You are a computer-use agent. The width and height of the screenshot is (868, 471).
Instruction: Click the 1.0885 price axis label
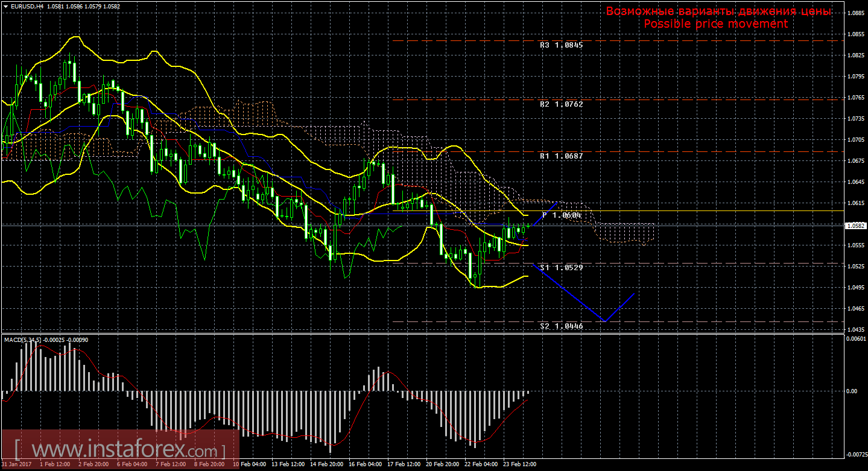coord(855,13)
